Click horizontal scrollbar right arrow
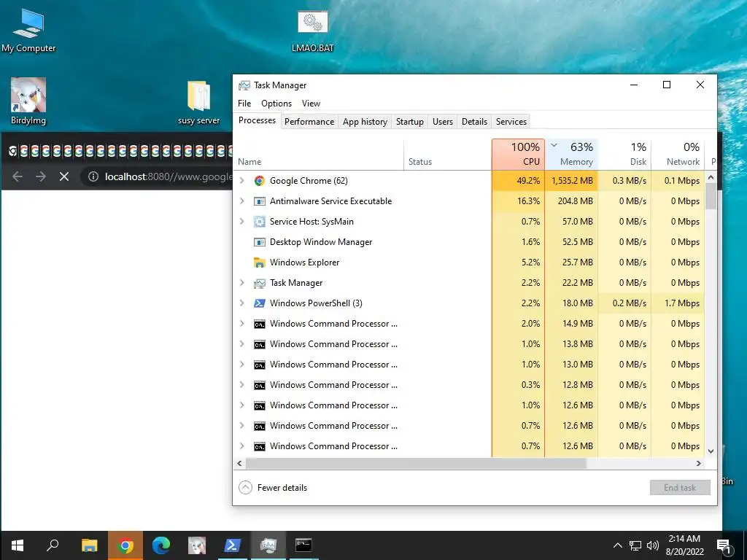Screen dimensions: 747x560 (x=698, y=463)
